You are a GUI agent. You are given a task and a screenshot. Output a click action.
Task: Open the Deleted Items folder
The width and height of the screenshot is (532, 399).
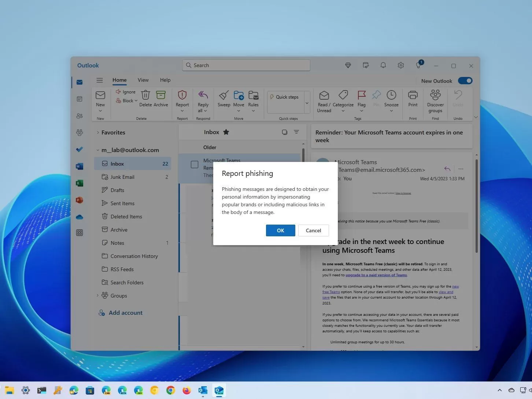click(133, 217)
